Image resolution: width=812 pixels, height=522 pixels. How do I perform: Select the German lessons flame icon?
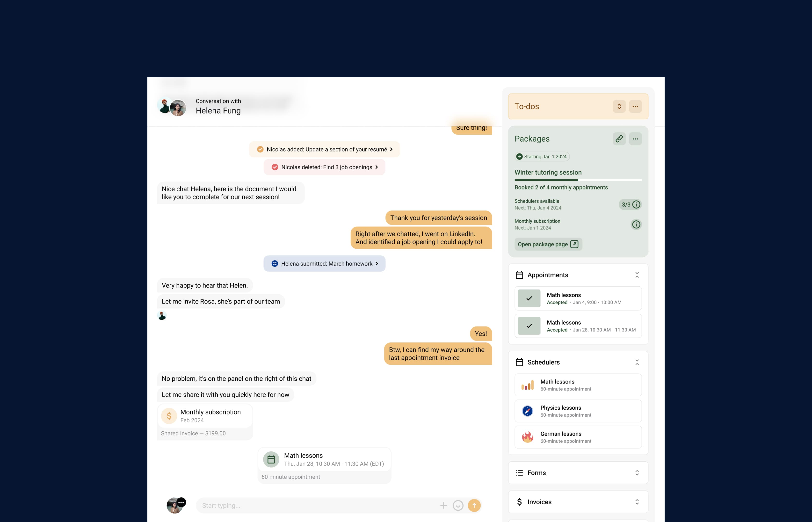coord(527,437)
